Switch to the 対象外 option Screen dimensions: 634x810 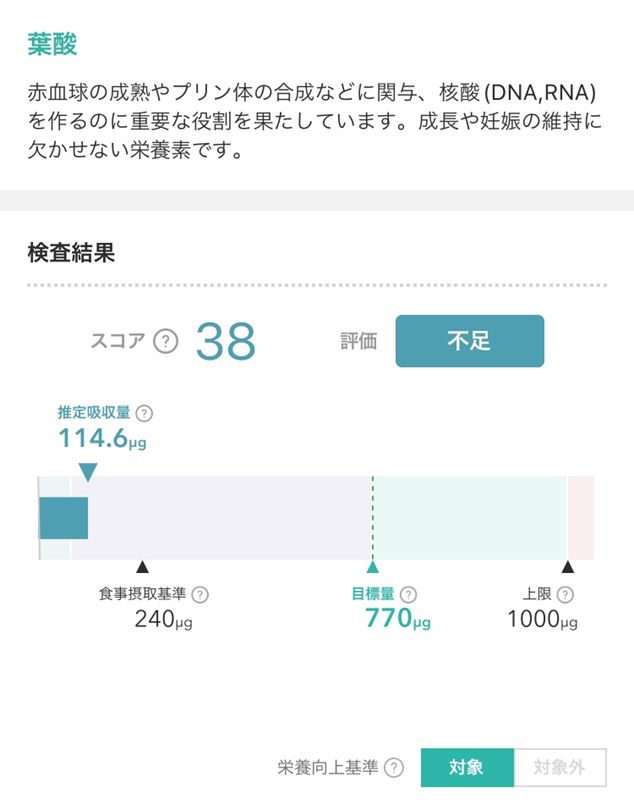point(560,768)
